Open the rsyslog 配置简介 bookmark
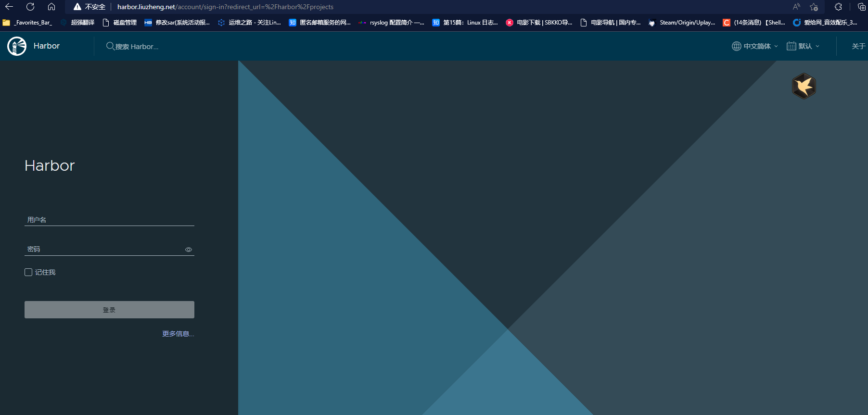Image resolution: width=868 pixels, height=415 pixels. pyautogui.click(x=391, y=23)
